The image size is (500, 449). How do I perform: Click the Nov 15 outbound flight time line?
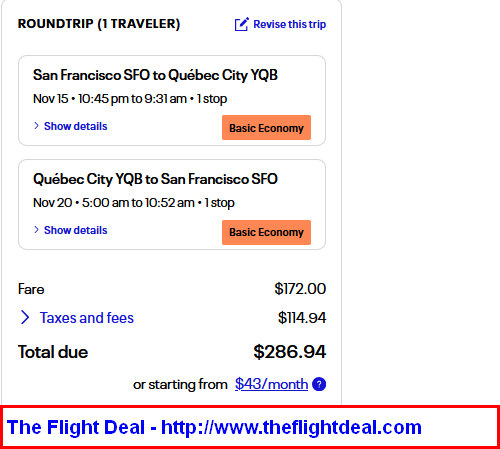(130, 99)
